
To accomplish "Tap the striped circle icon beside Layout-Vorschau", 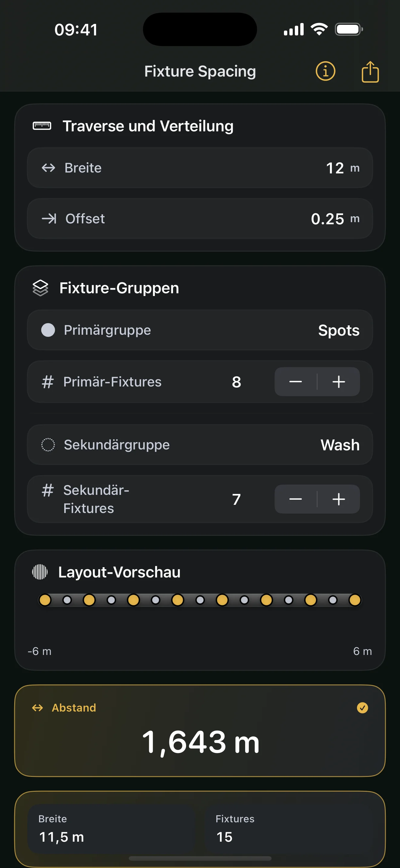I will pyautogui.click(x=40, y=572).
